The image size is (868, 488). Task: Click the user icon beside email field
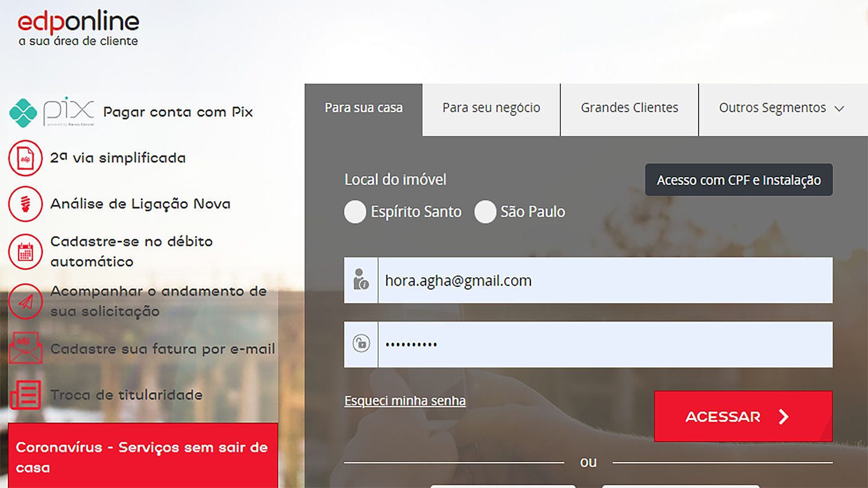coord(361,280)
